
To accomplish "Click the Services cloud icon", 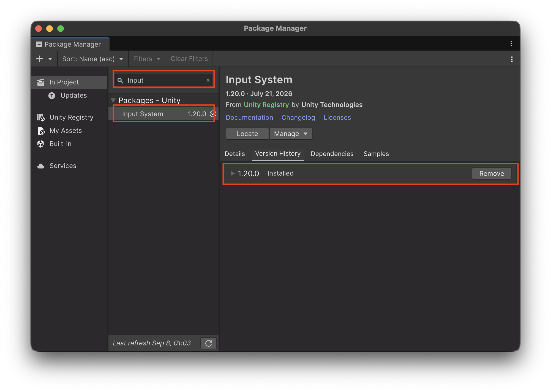I will coord(41,166).
